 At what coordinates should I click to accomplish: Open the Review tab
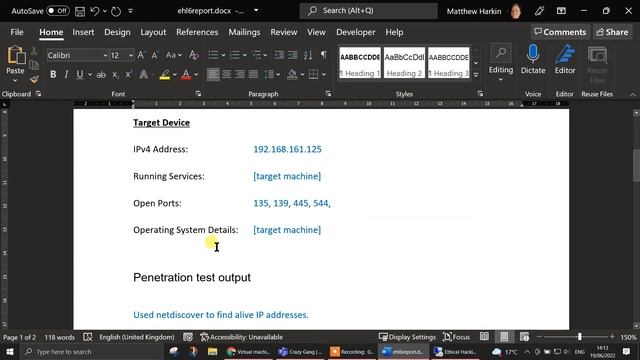[284, 32]
